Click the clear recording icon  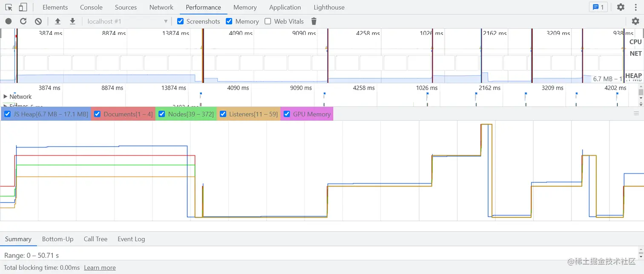[x=38, y=21]
